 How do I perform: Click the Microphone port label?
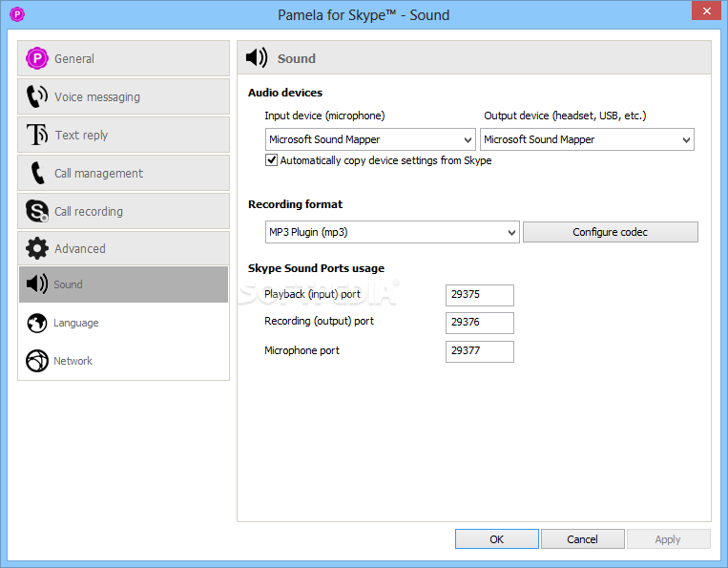click(302, 350)
